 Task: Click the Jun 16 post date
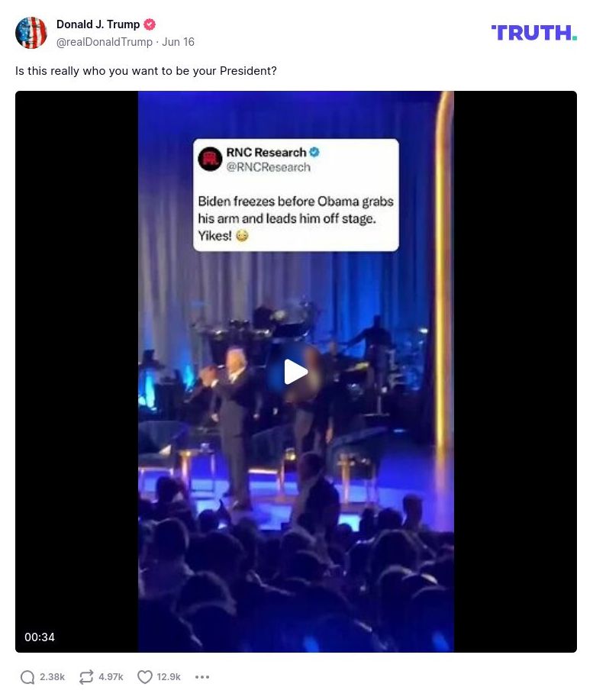click(179, 42)
